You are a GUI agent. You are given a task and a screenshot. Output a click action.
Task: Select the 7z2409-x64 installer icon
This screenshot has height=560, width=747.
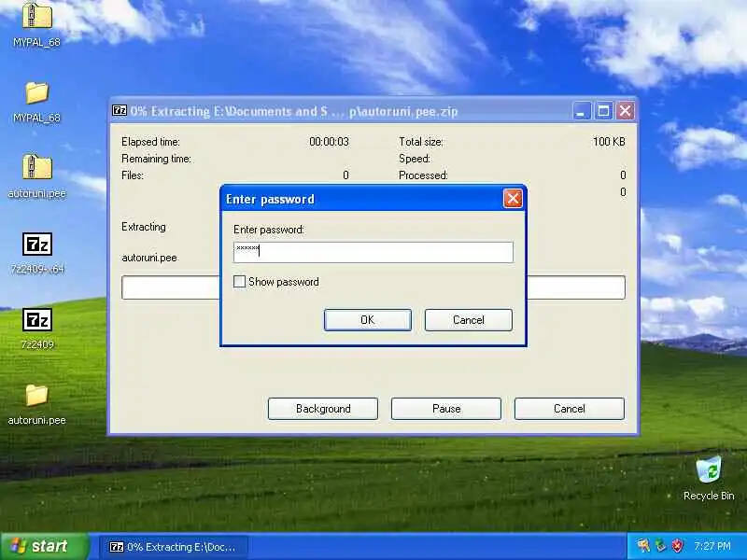pos(37,245)
